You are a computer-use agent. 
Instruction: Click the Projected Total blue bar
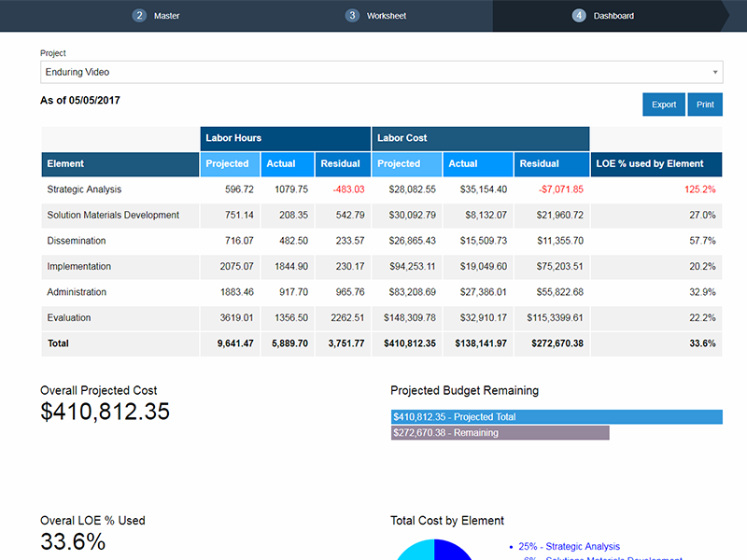click(557, 417)
